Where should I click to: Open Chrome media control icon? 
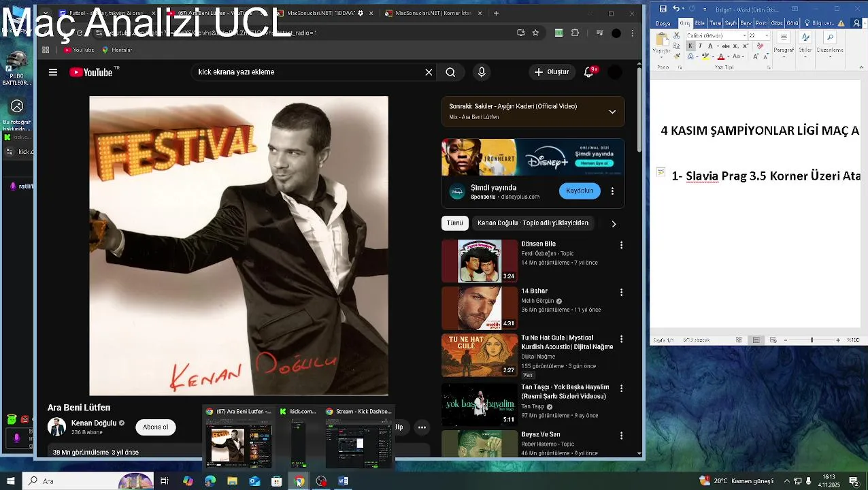tap(599, 33)
